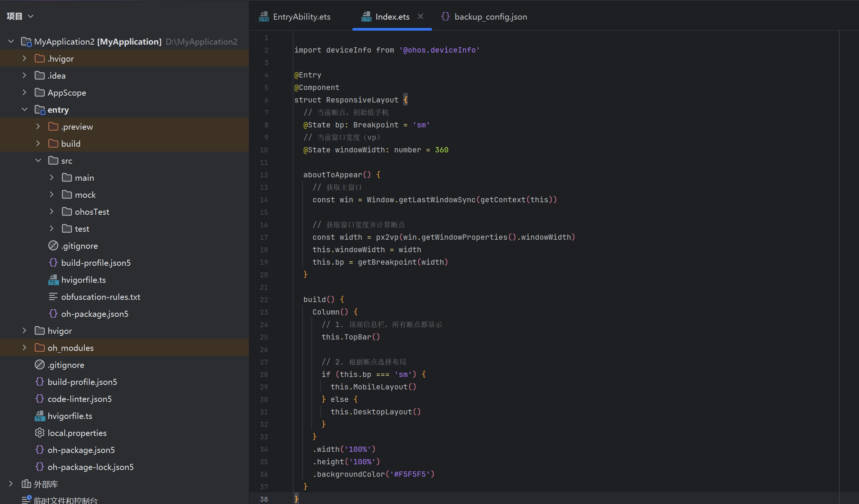Expand the test folder

coord(52,228)
